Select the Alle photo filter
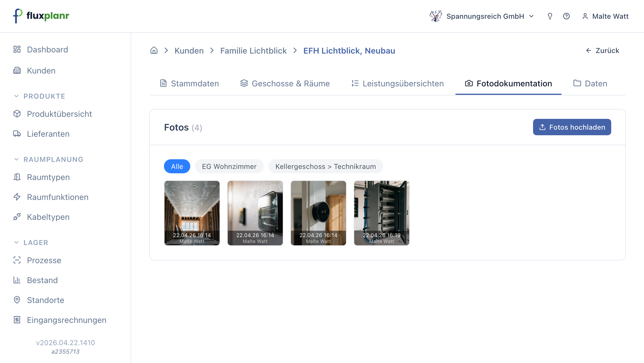Screen dimensions: 644x363 [x=177, y=166]
